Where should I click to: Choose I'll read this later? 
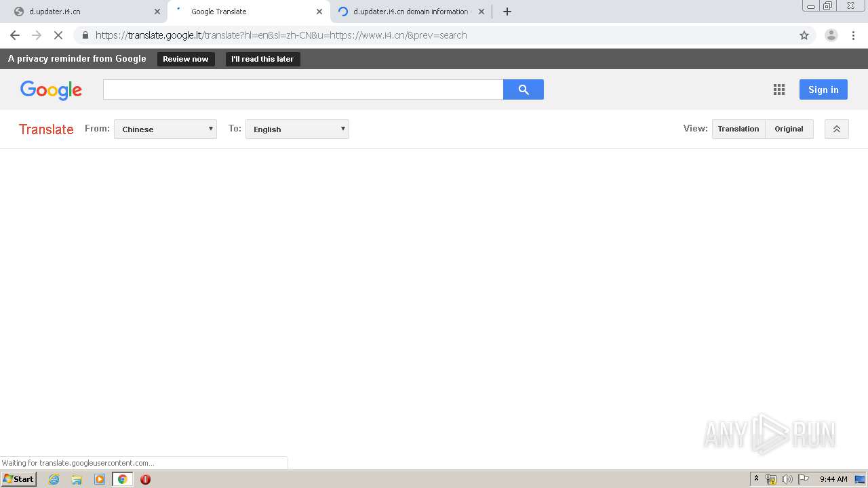pyautogui.click(x=262, y=59)
